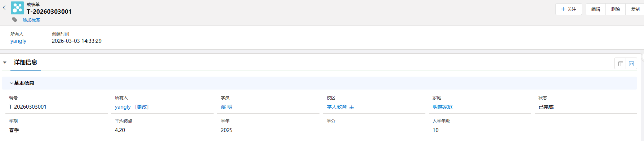Collapse the 详细信息 panel triangle
The image size is (644, 141).
click(5, 63)
